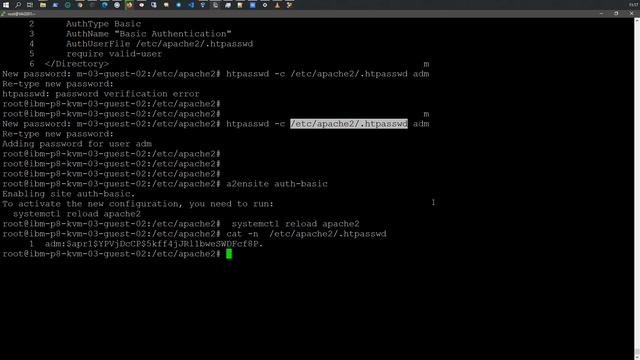This screenshot has height=360, width=640.
Task: Click 'Adding password for user adm' line
Action: [77, 144]
